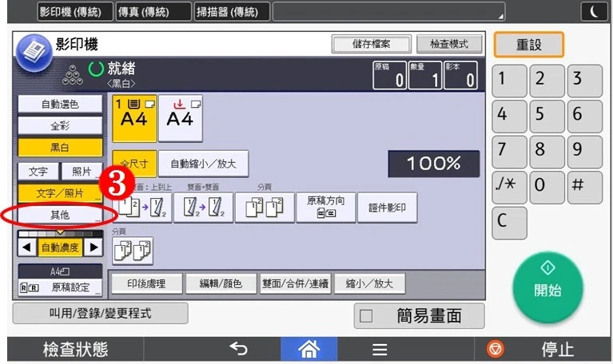
Task: Select bypass tray A4
Action: pos(181,118)
